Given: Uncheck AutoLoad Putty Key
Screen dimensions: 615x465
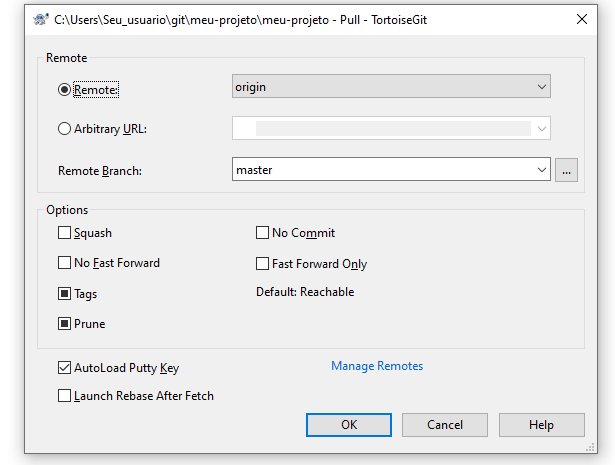Looking at the screenshot, I should (64, 367).
